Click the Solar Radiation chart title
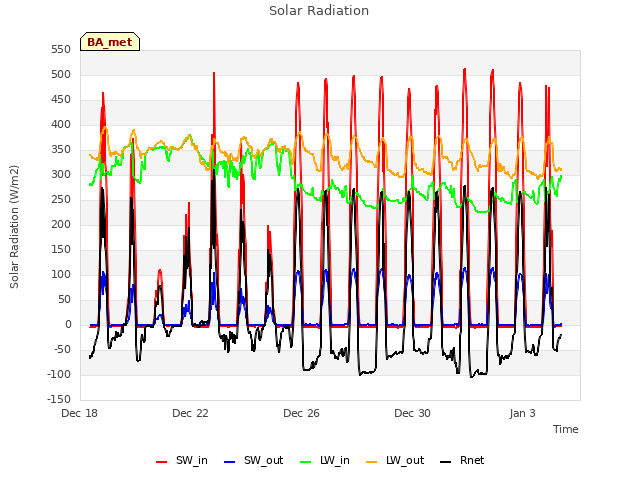The image size is (640, 480). click(319, 11)
